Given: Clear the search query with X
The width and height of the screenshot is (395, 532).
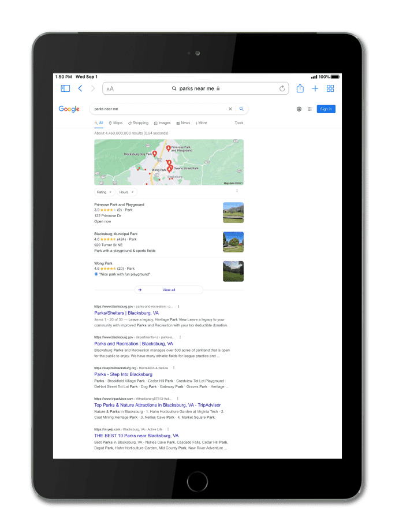Looking at the screenshot, I should click(230, 109).
